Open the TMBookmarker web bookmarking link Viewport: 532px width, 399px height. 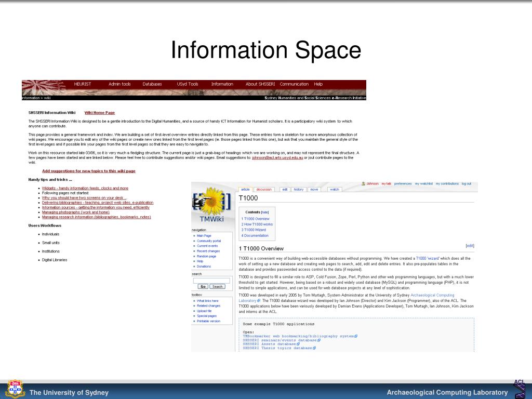click(300, 336)
